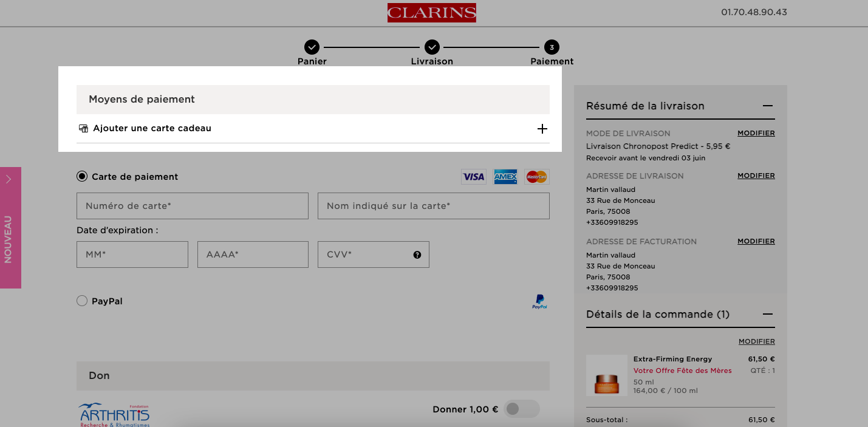Click the Clarins logo

click(x=431, y=13)
